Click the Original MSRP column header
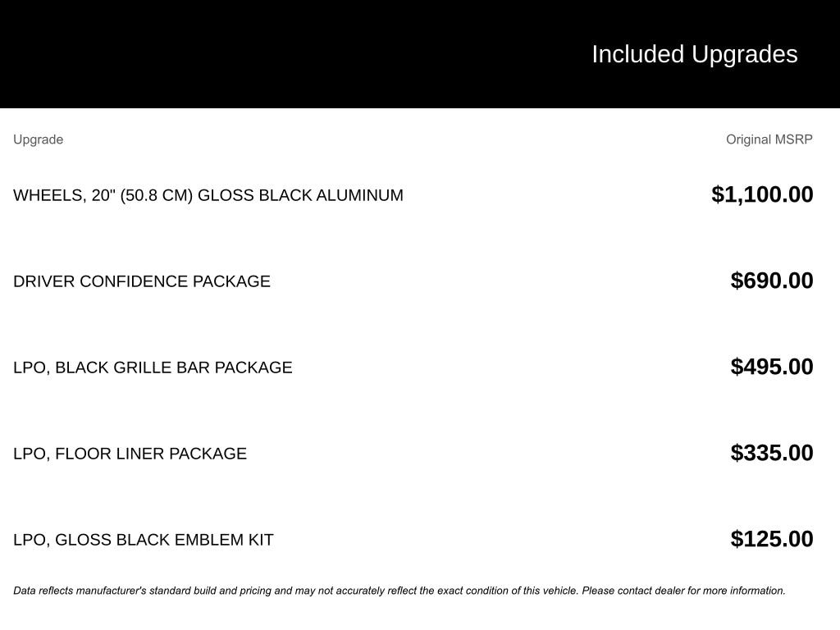The image size is (840, 630). pyautogui.click(x=769, y=139)
